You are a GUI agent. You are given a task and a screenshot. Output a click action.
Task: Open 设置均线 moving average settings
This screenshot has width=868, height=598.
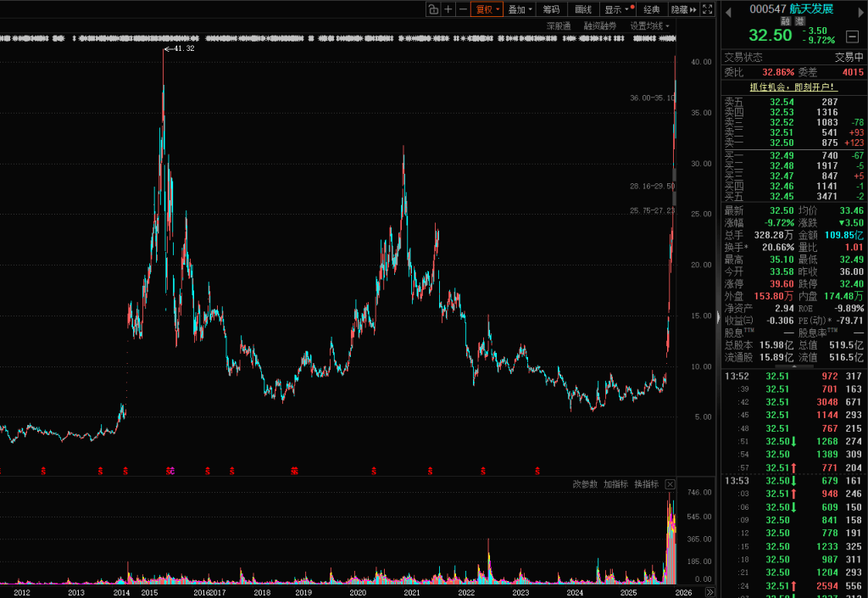pos(649,25)
